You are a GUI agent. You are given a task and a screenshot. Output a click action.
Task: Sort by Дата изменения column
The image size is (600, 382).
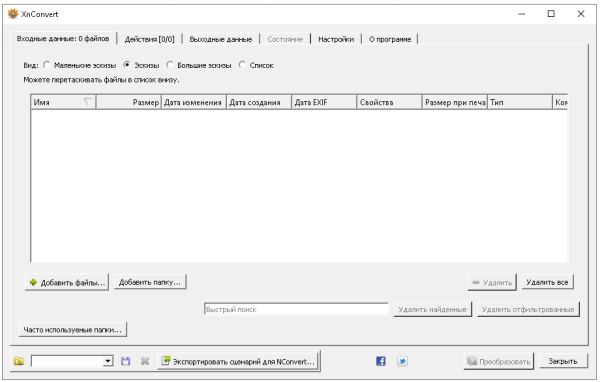pyautogui.click(x=194, y=102)
